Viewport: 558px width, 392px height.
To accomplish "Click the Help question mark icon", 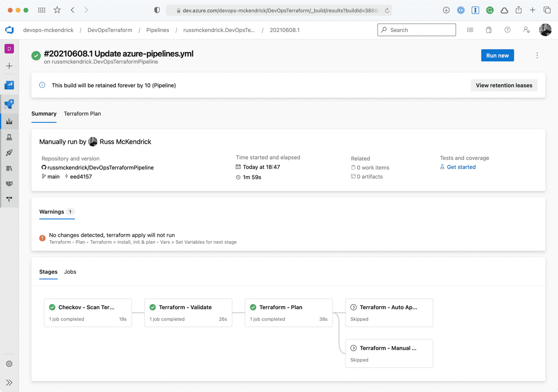I will [507, 30].
